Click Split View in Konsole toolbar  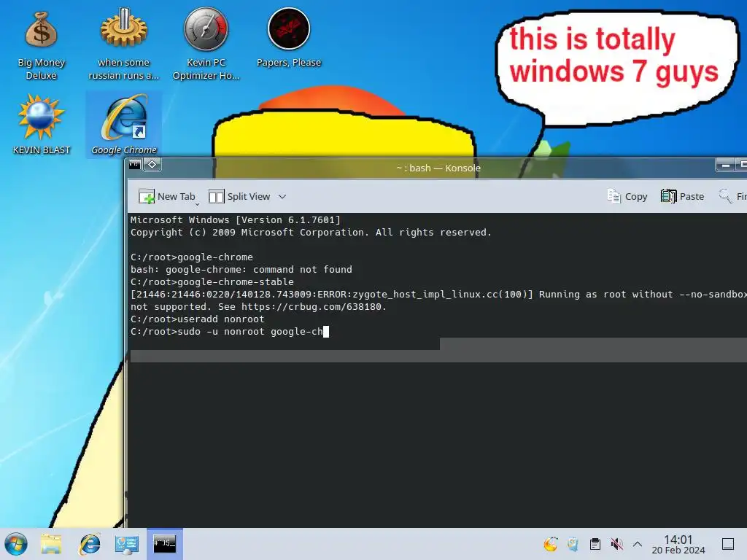[239, 196]
